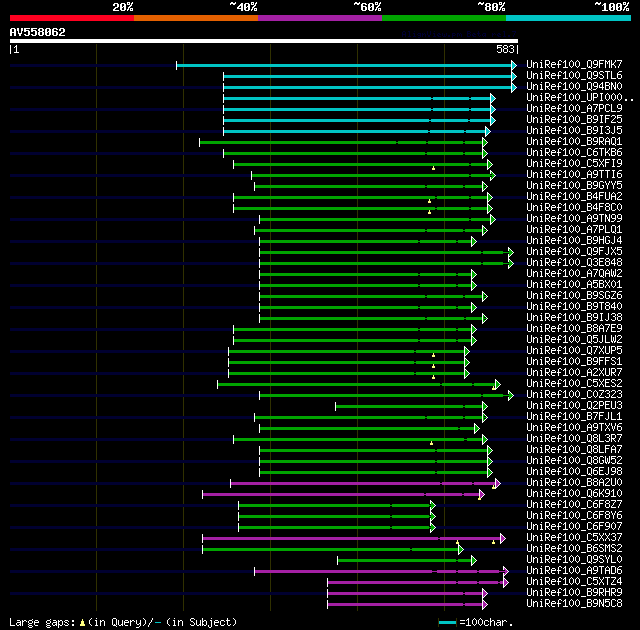This screenshot has height=630, width=640.
Task: Click the yellow query-gap marker under C5XFI9 bar
Action: click(x=433, y=168)
